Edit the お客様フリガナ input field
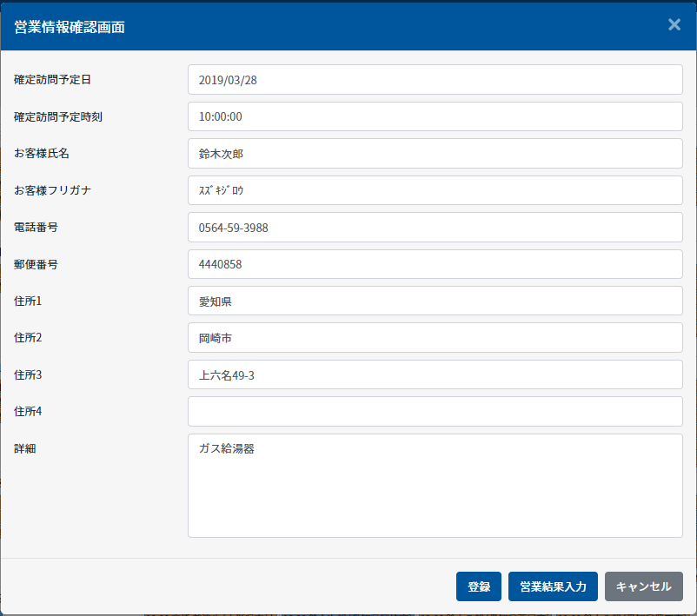 pyautogui.click(x=435, y=190)
